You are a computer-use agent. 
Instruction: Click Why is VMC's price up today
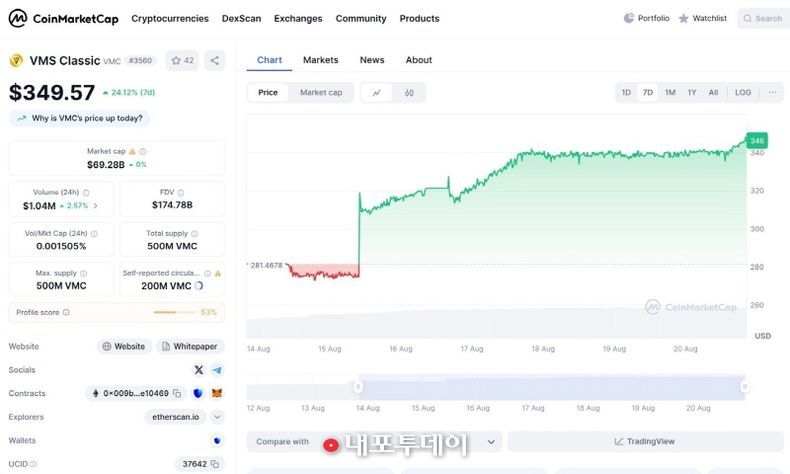tap(80, 118)
